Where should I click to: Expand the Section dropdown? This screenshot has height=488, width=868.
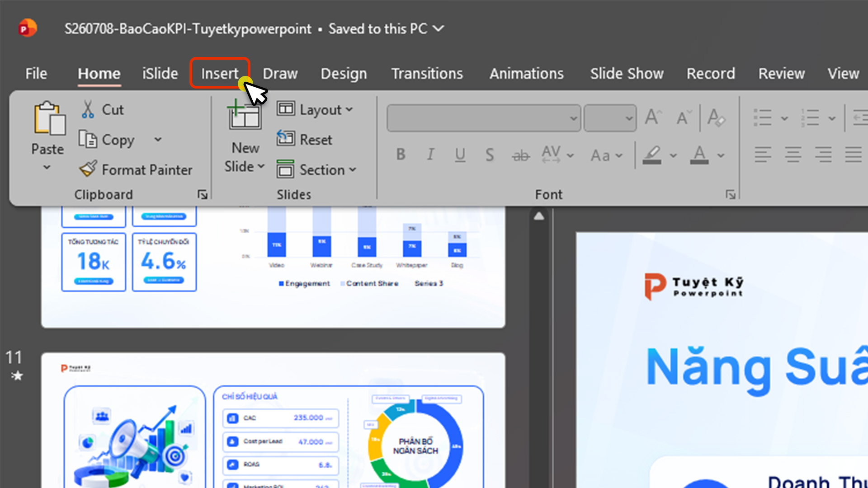tap(316, 169)
